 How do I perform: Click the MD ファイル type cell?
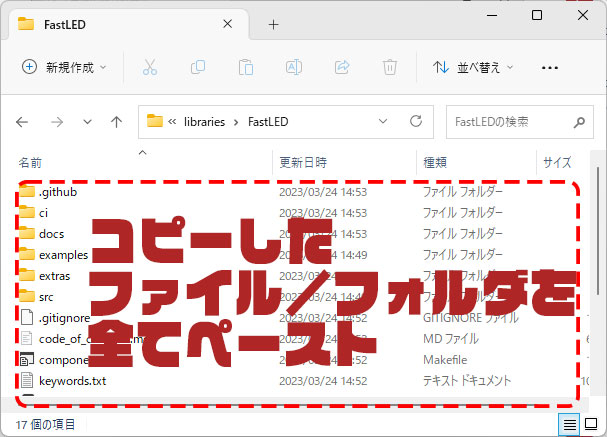[451, 339]
